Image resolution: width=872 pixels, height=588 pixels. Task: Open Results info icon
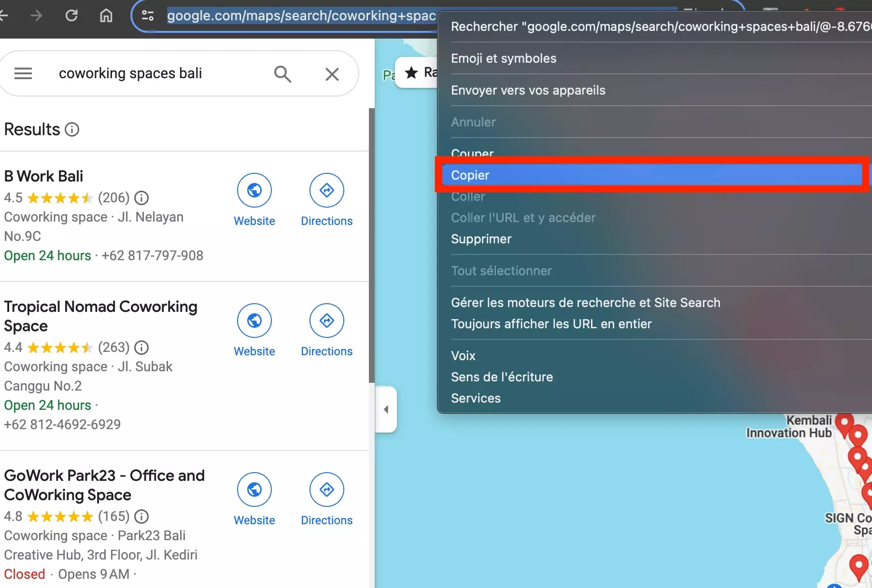tap(72, 129)
